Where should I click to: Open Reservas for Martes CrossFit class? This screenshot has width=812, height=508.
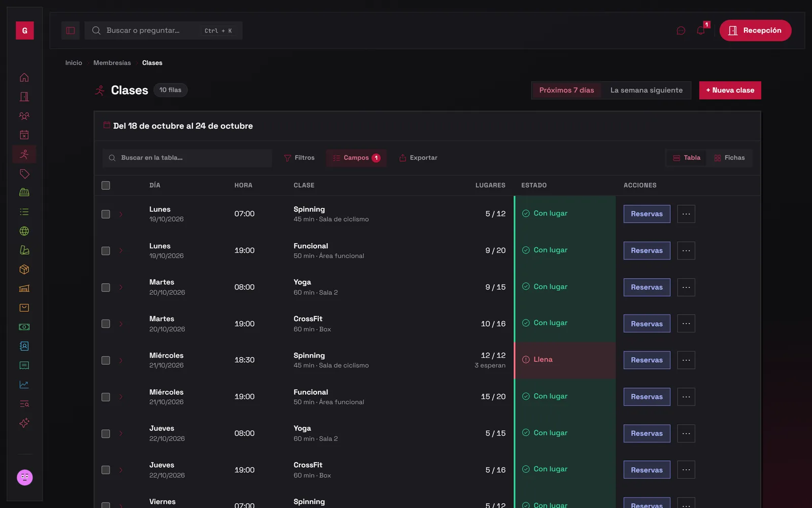coord(647,324)
